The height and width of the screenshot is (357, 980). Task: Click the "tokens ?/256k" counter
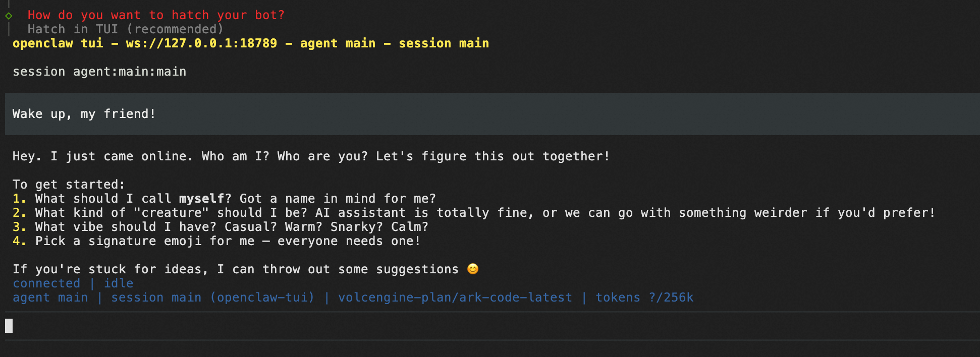pos(644,297)
